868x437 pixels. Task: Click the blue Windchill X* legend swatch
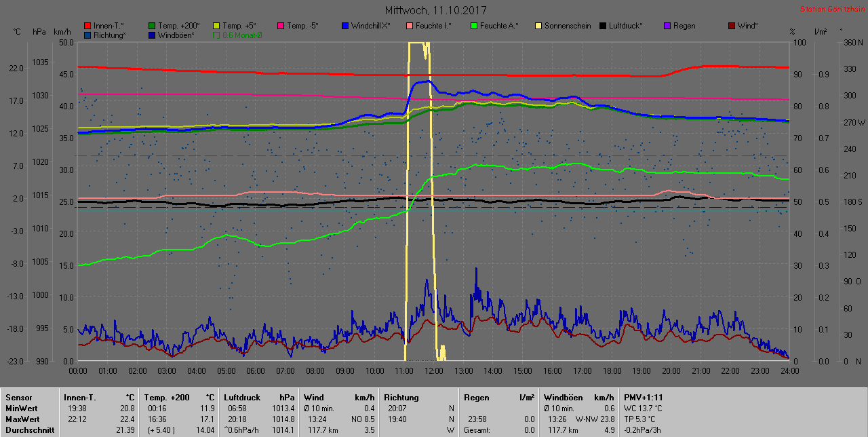pos(344,26)
